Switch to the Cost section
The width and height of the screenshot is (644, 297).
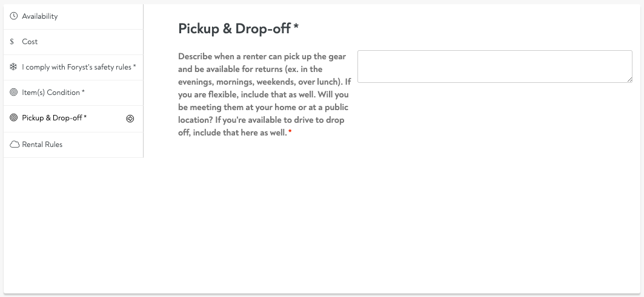tap(30, 42)
